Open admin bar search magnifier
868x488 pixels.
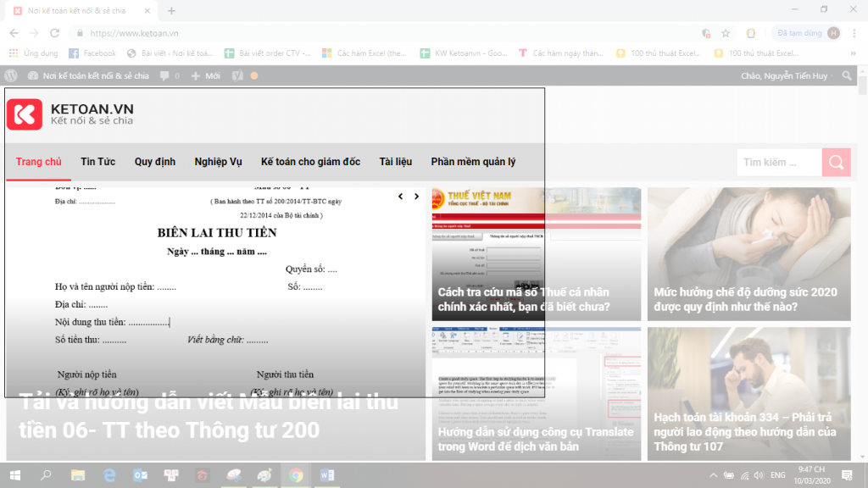click(847, 75)
